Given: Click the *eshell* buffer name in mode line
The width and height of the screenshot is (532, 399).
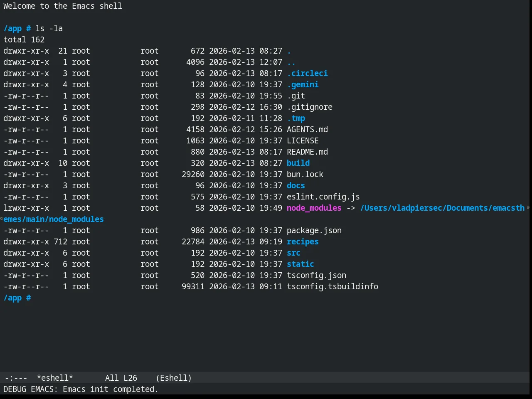Looking at the screenshot, I should tap(55, 378).
